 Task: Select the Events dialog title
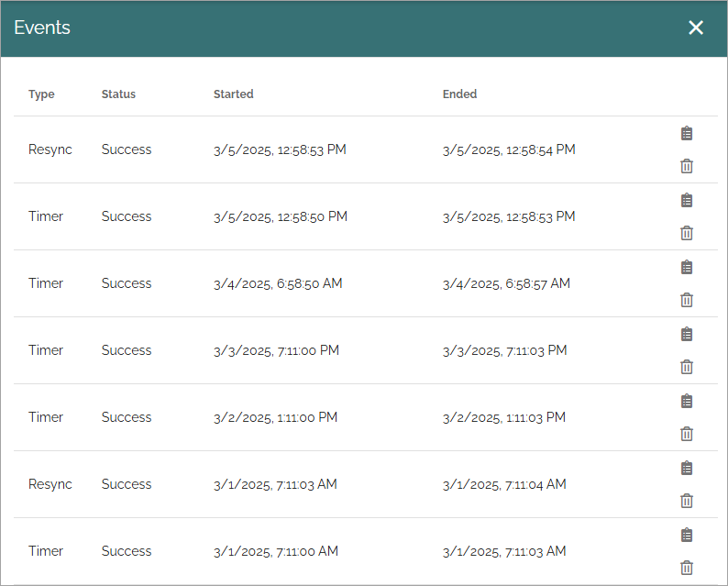click(42, 28)
